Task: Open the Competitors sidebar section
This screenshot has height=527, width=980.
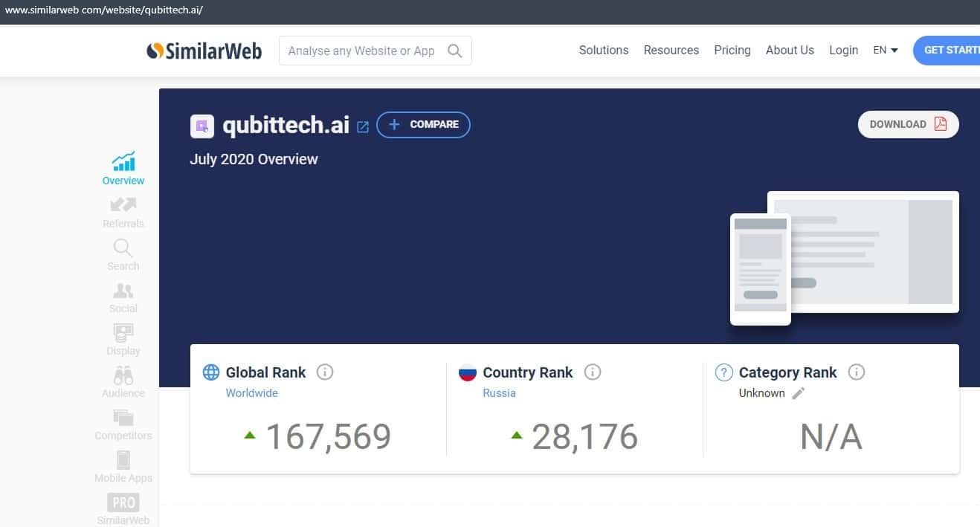Action: (123, 424)
